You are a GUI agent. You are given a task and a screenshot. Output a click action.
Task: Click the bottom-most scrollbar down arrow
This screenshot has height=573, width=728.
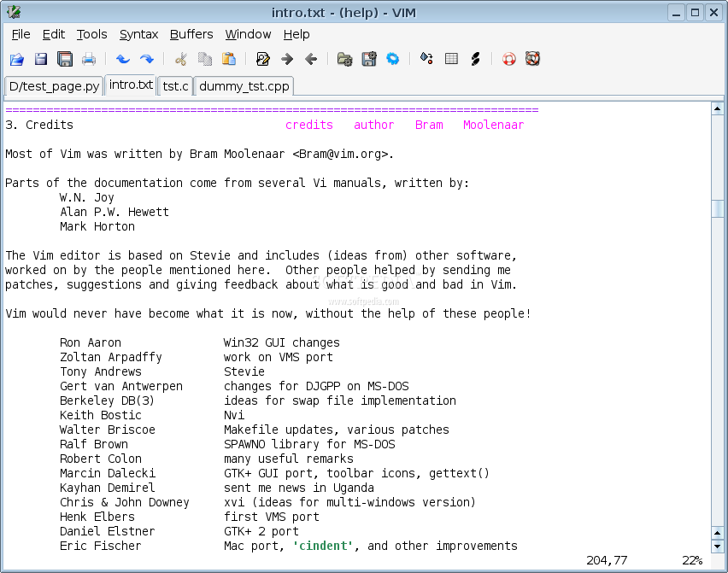718,546
